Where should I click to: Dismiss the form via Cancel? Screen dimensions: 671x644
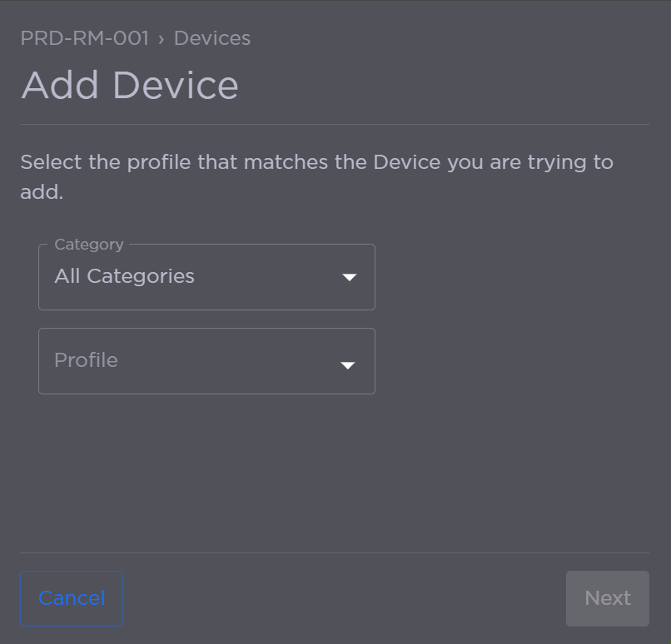coord(71,597)
